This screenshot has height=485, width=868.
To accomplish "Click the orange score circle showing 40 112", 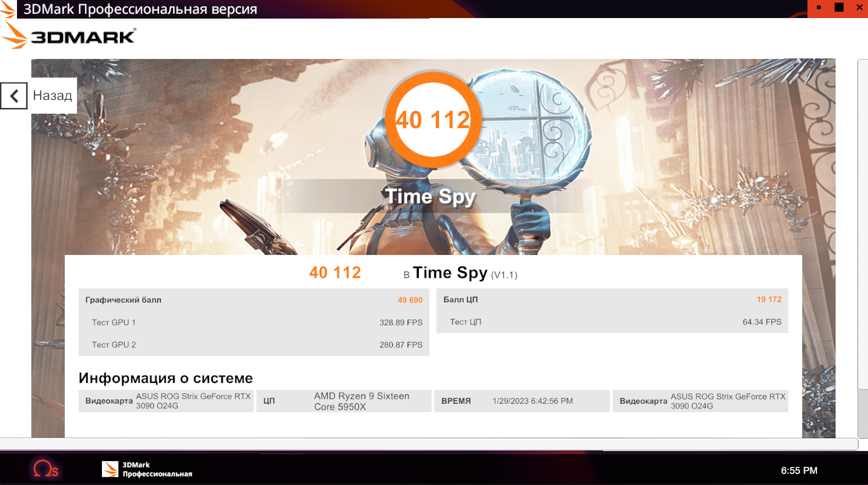I will (x=433, y=120).
